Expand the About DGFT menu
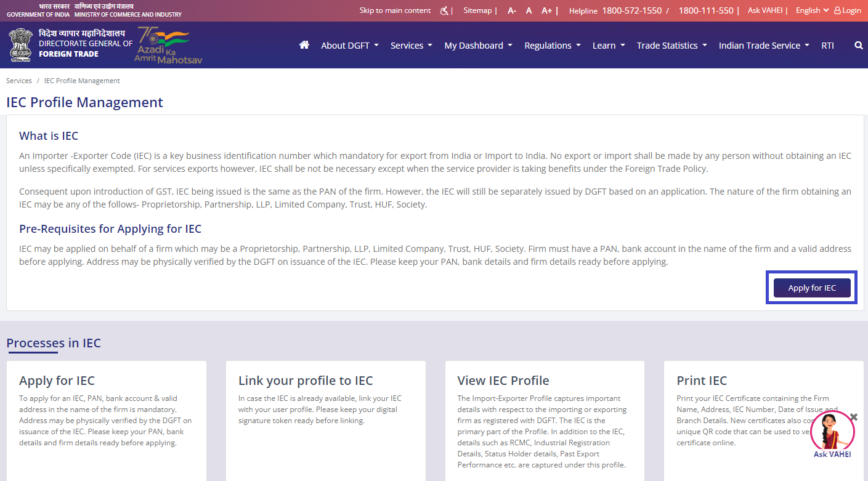Screen dimensions: 868x481 click(350, 46)
